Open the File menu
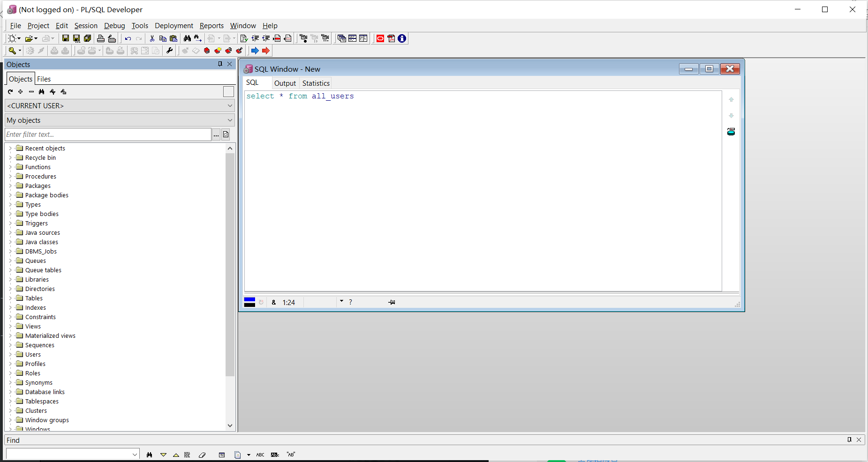Image resolution: width=868 pixels, height=462 pixels. 15,26
